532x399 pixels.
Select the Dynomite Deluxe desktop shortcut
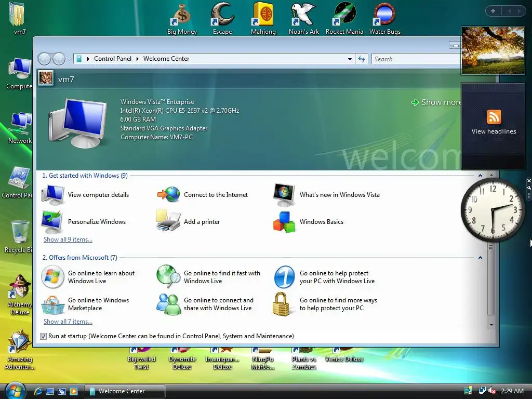pos(182,358)
